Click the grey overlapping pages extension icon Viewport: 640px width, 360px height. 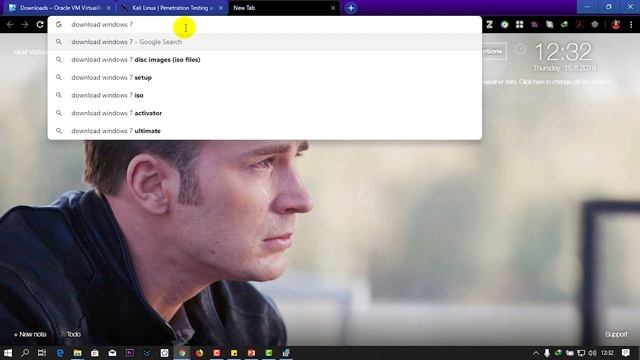tap(549, 24)
